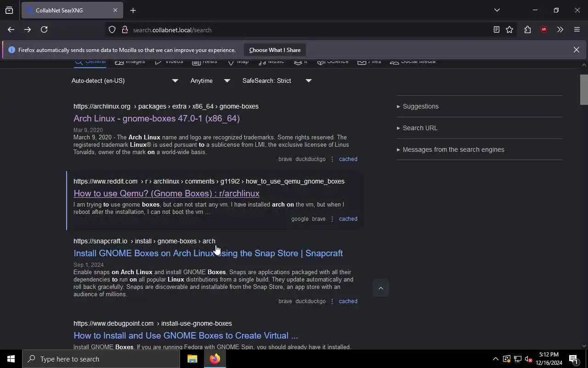Open the network tray icon

517,359
